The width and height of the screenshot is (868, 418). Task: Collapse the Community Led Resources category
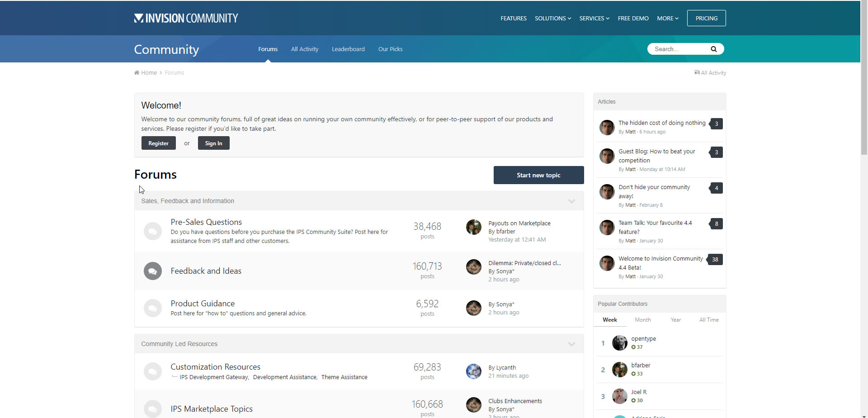click(571, 344)
